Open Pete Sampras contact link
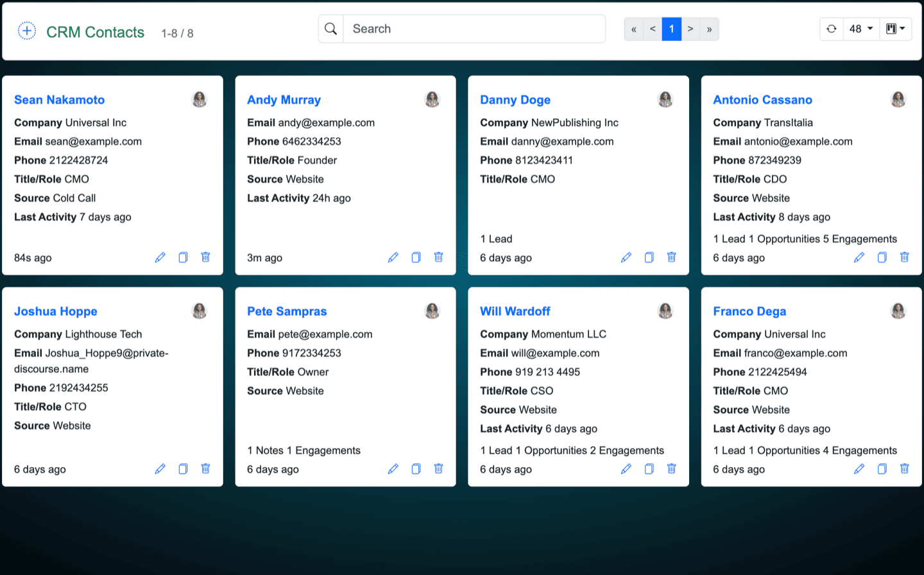Image resolution: width=924 pixels, height=575 pixels. [287, 311]
